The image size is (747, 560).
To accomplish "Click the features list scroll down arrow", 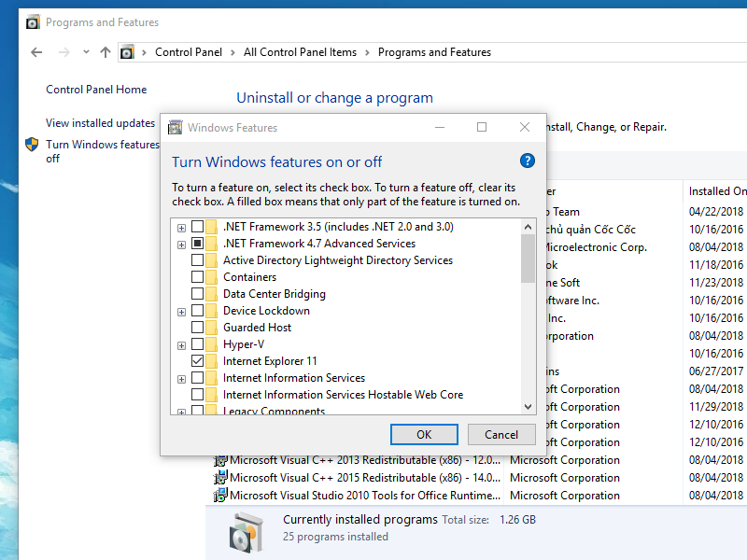I will [528, 407].
